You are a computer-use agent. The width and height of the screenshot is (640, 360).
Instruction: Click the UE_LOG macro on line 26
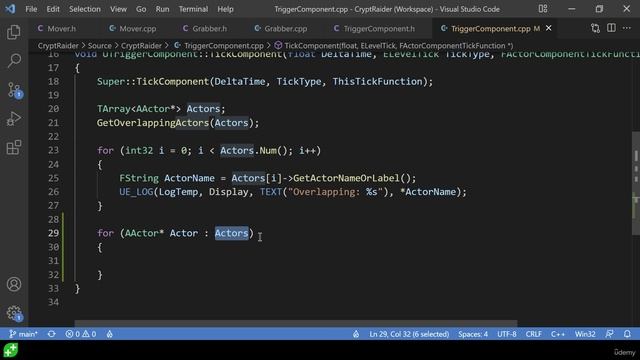pyautogui.click(x=136, y=192)
